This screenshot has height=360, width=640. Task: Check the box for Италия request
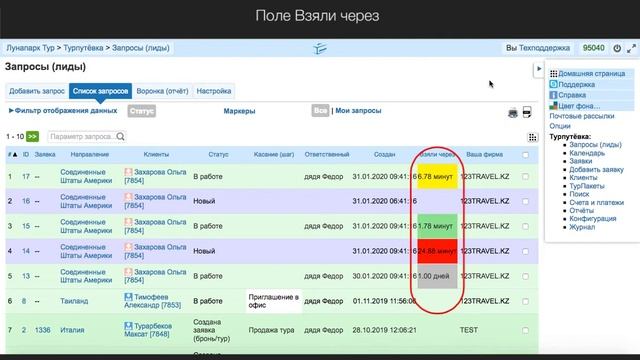(x=525, y=330)
